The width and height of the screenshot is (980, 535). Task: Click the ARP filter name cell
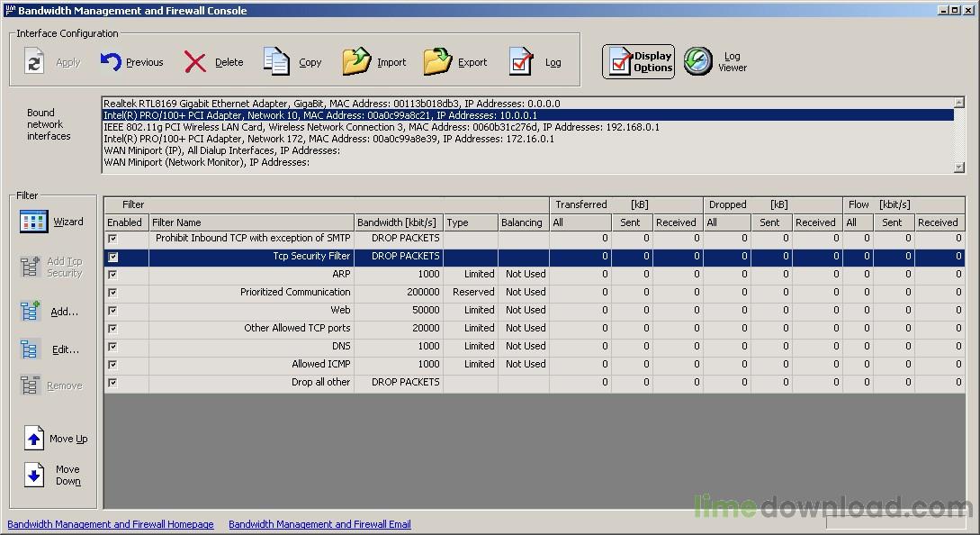pyautogui.click(x=251, y=274)
